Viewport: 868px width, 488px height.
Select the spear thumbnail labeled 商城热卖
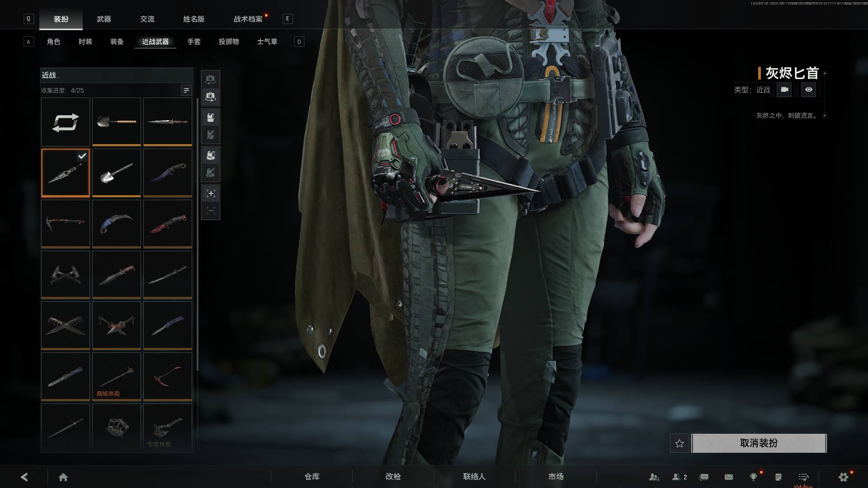tap(117, 377)
